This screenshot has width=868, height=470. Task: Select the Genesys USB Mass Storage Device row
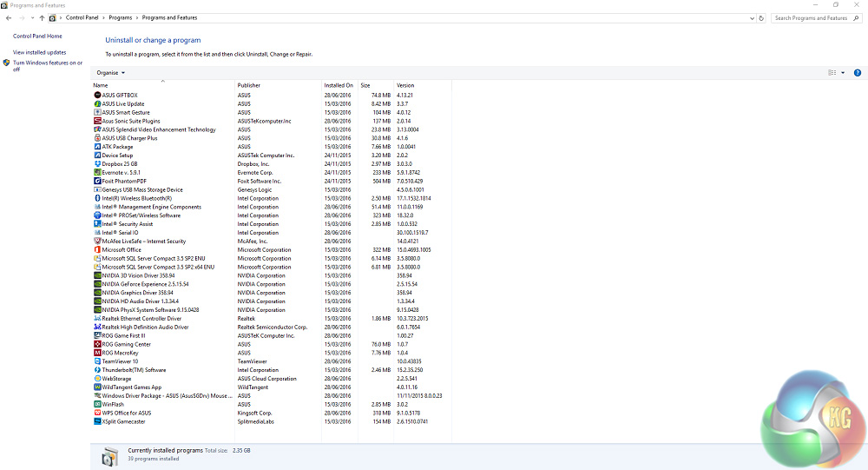[271, 189]
